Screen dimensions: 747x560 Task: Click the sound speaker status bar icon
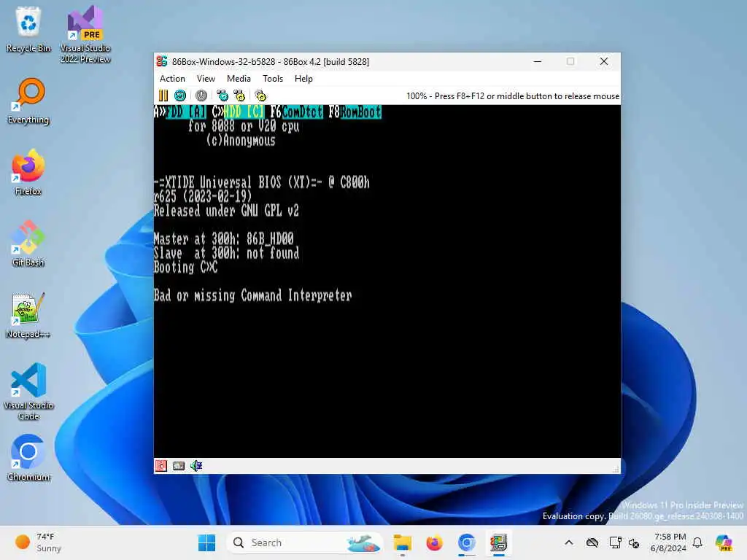tap(196, 466)
